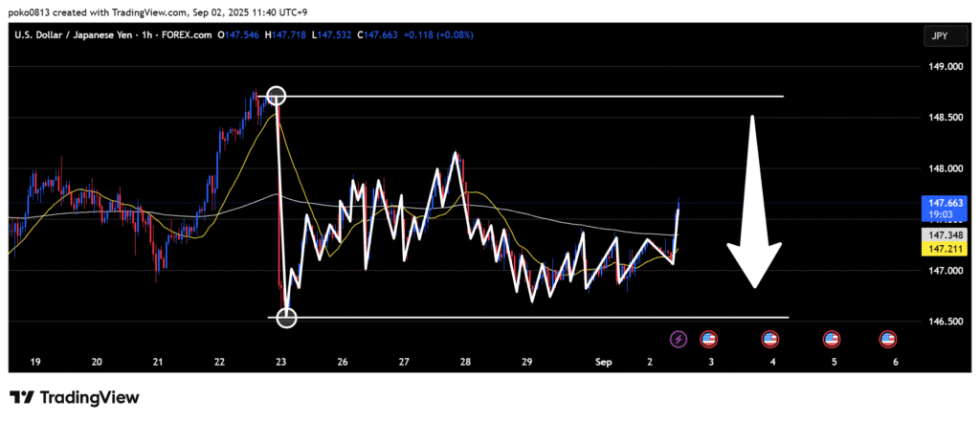Click the purple lightning event icon
980x422 pixels.
679,339
